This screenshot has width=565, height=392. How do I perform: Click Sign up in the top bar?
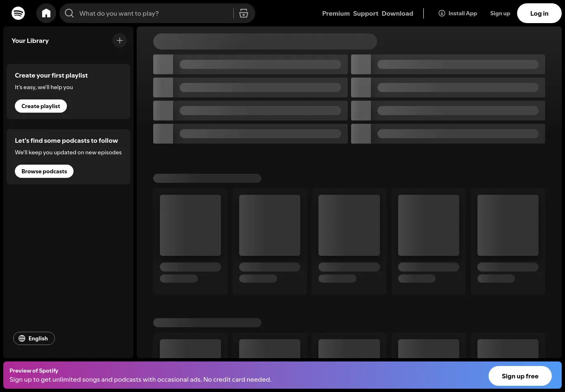point(500,13)
